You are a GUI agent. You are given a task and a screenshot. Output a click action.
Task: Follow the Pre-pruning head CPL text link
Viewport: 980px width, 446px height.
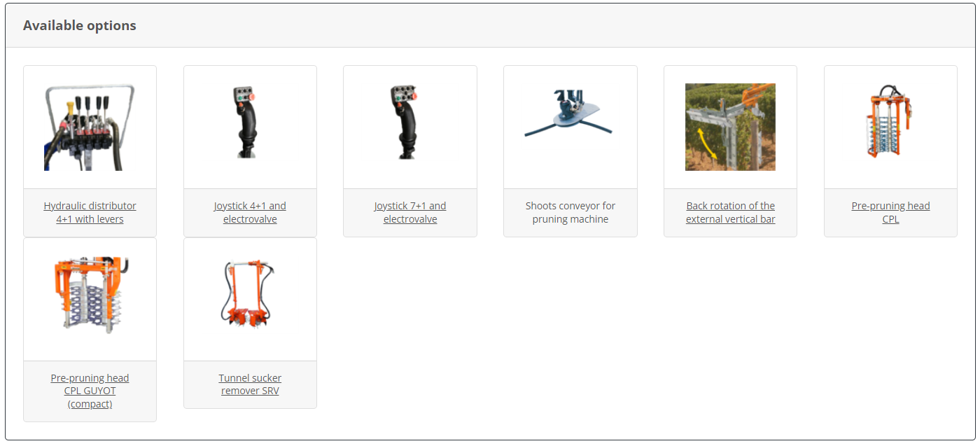(890, 213)
